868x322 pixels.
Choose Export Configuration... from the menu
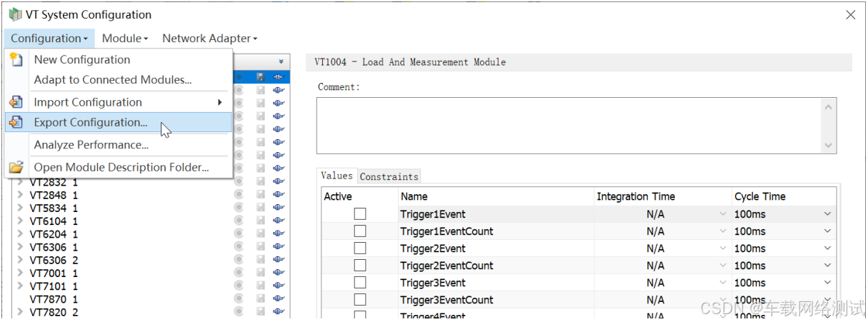[119, 122]
